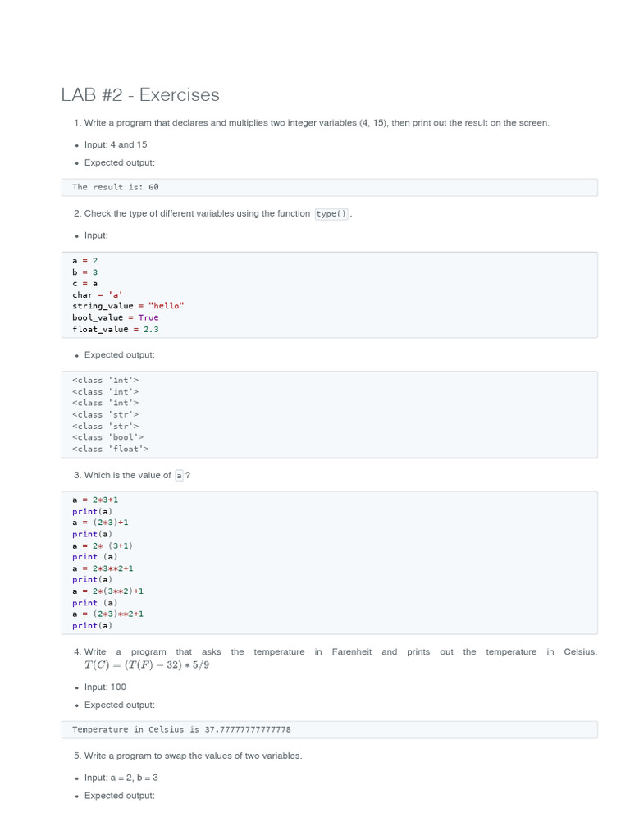The image size is (630, 840).
Task: Click the code line a = 2*3+1
Action: pyautogui.click(x=95, y=500)
